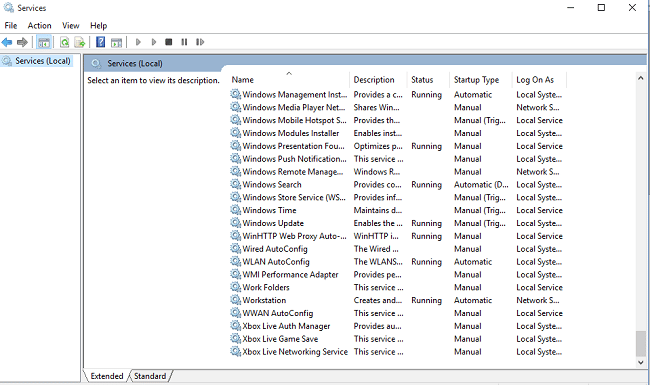This screenshot has width=650, height=385.
Task: Click the Services gear icon in the title bar
Action: [x=8, y=7]
